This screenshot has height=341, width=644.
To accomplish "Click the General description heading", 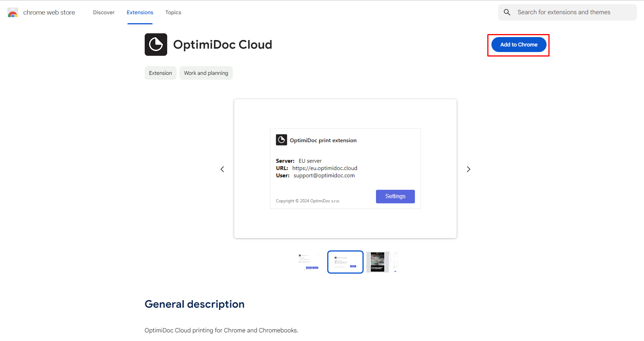I will pyautogui.click(x=195, y=304).
